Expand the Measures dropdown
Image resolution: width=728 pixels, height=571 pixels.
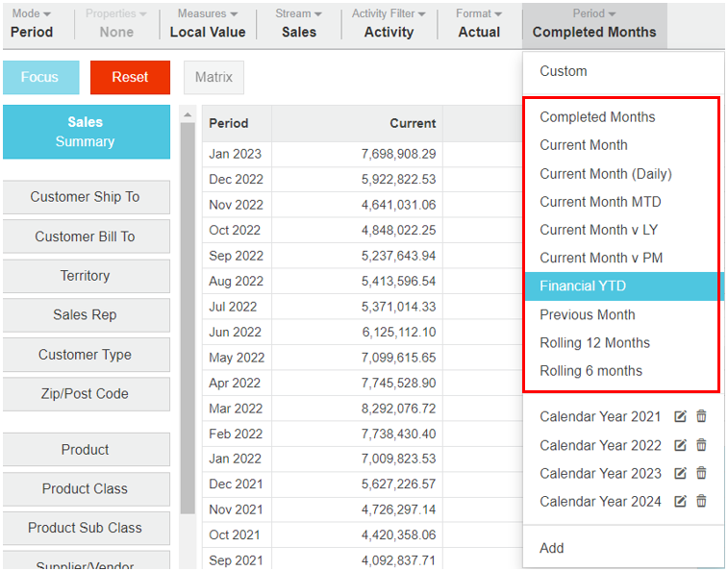[x=208, y=23]
